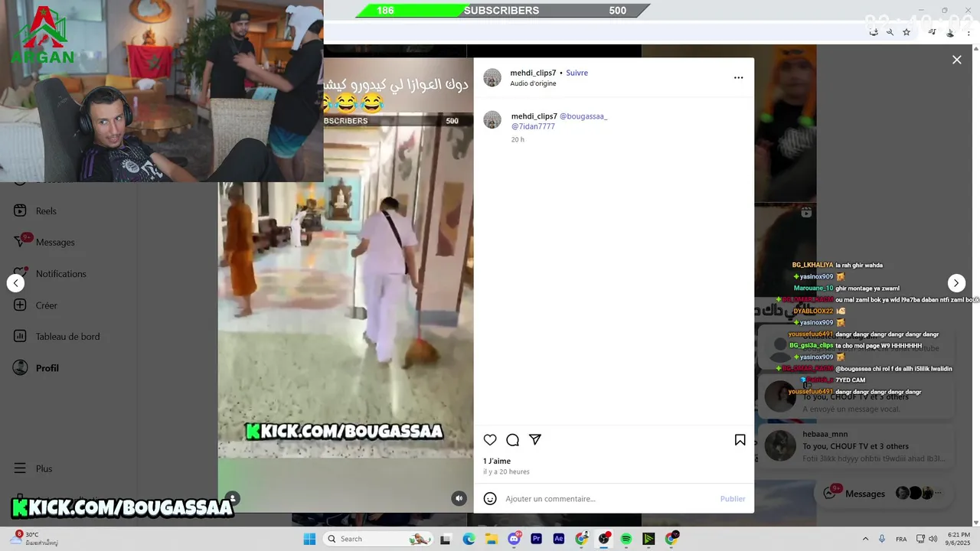Show hidden tray icons chevron
Screen dimensions: 980x551
pos(865,539)
